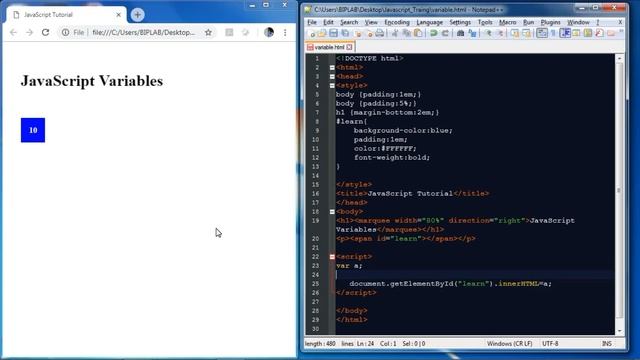Click the browser profile avatar icon

[269, 32]
